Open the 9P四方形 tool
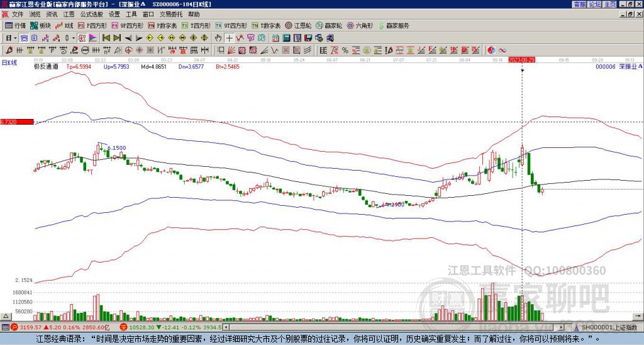 127,25
